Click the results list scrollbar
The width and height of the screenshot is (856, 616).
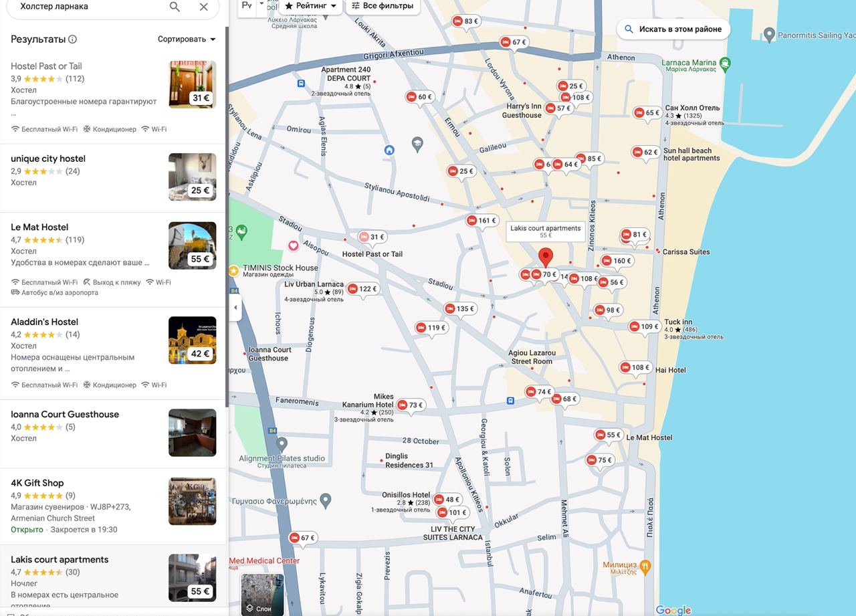[227, 217]
